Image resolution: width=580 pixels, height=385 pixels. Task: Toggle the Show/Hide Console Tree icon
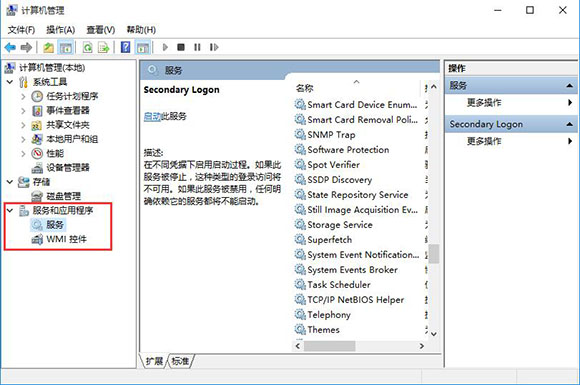click(x=66, y=47)
